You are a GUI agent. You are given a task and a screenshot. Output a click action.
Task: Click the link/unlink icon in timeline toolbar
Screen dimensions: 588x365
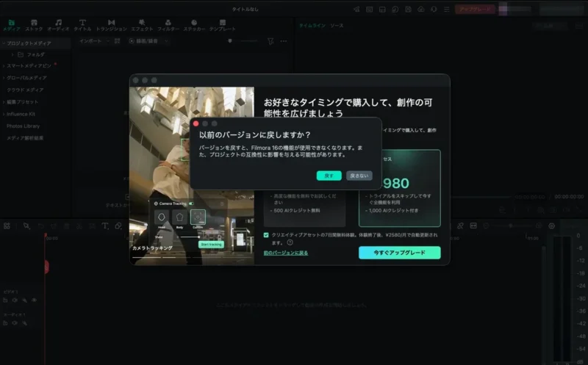(x=461, y=225)
